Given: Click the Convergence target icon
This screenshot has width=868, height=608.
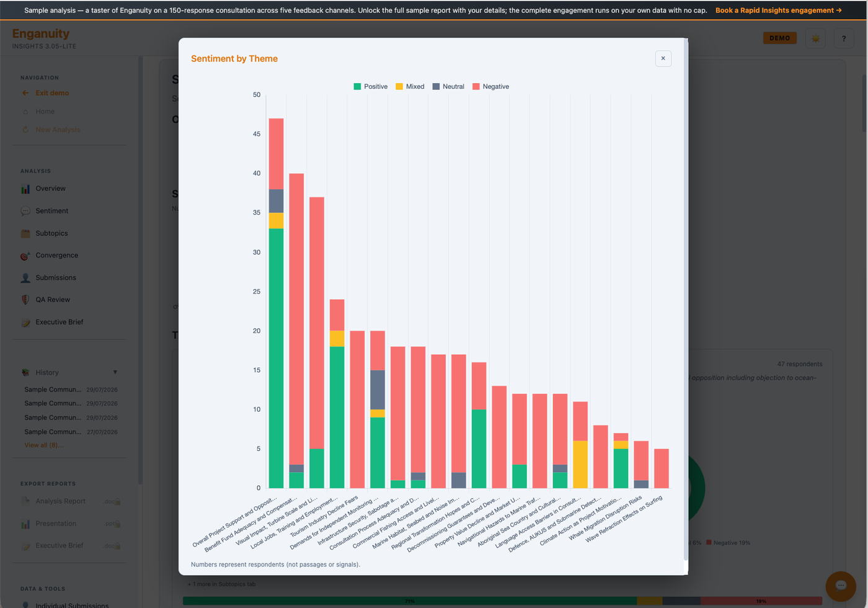Looking at the screenshot, I should [25, 256].
